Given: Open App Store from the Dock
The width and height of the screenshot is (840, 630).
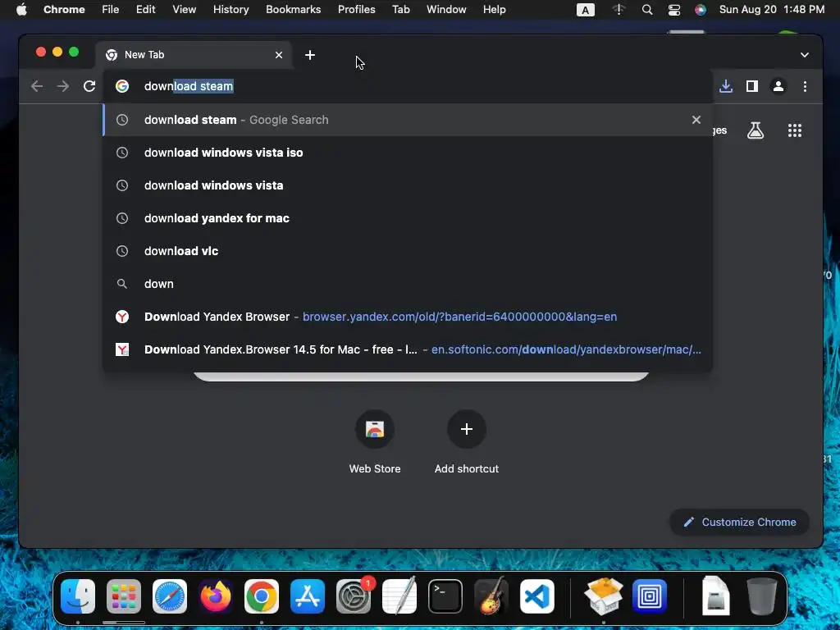Looking at the screenshot, I should click(308, 596).
